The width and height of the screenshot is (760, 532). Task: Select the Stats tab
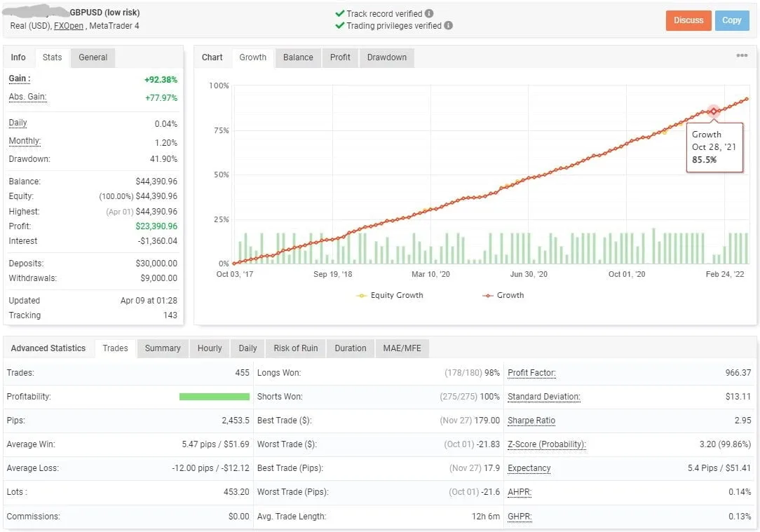(x=52, y=57)
